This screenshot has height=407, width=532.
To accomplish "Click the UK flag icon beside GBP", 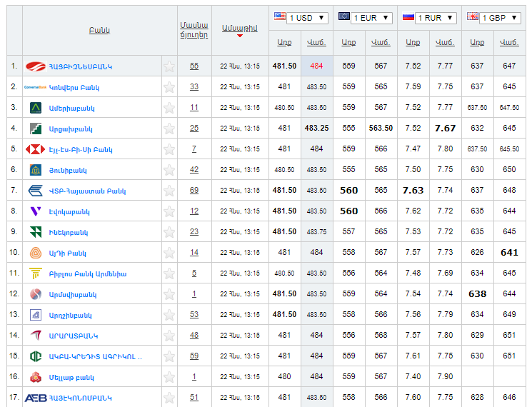I will coord(473,16).
